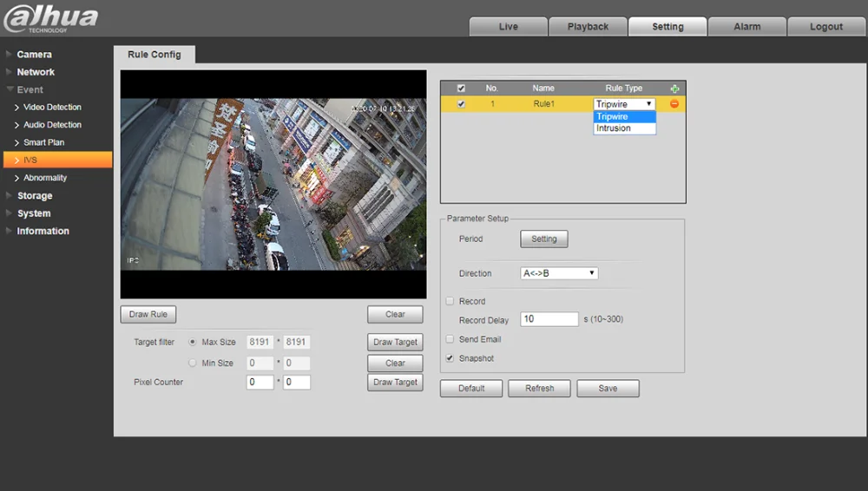Image resolution: width=868 pixels, height=491 pixels.
Task: Expand the Camera section in sidebar
Action: [34, 55]
